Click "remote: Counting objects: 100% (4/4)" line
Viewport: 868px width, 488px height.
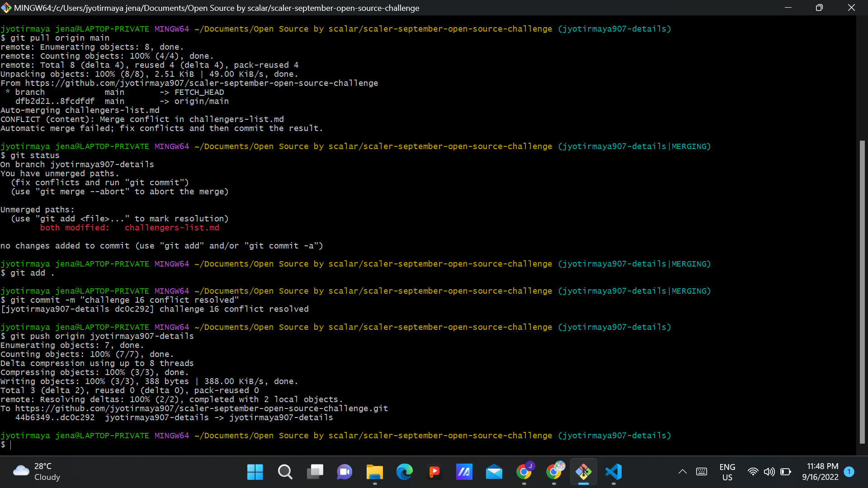(x=107, y=56)
